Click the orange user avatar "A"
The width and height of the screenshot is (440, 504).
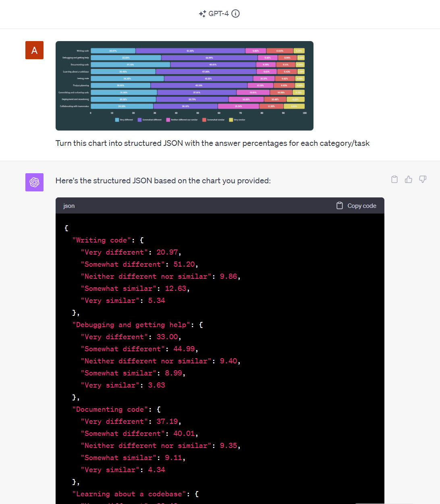34,50
